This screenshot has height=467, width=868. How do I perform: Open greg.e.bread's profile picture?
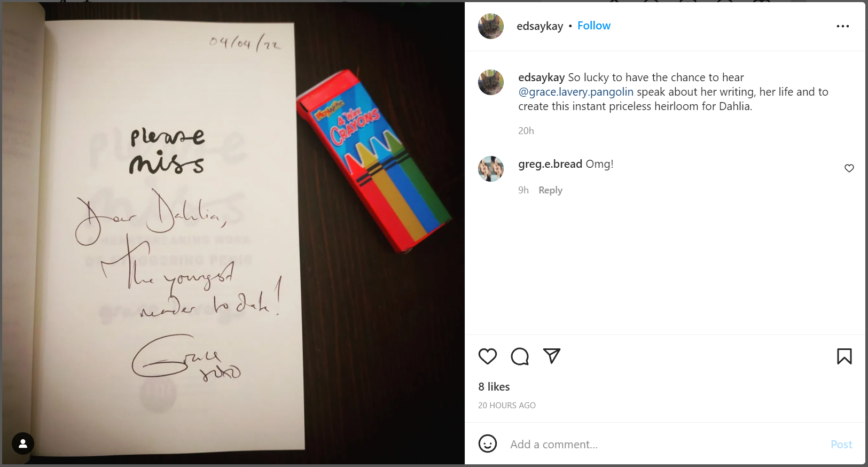point(491,169)
